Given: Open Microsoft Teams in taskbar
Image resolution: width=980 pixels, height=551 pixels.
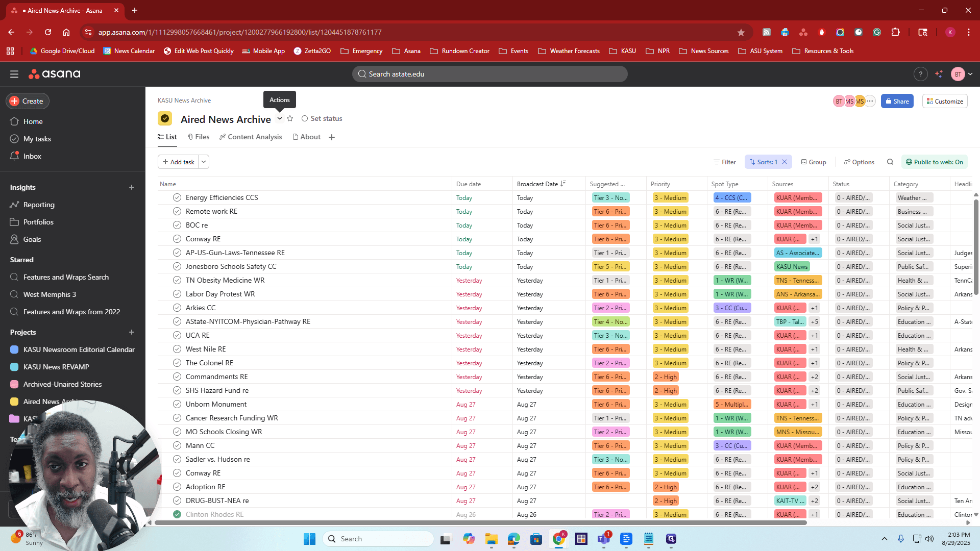Looking at the screenshot, I should tap(604, 539).
